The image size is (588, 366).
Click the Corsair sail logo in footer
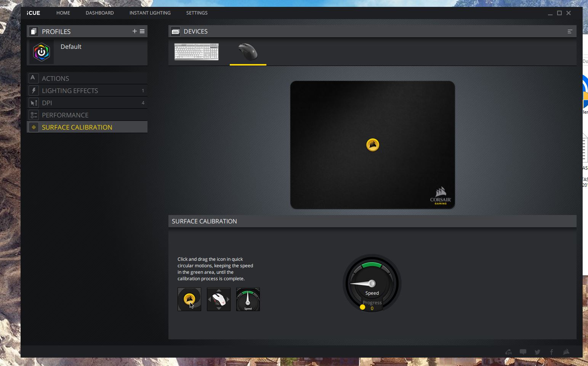click(x=566, y=352)
